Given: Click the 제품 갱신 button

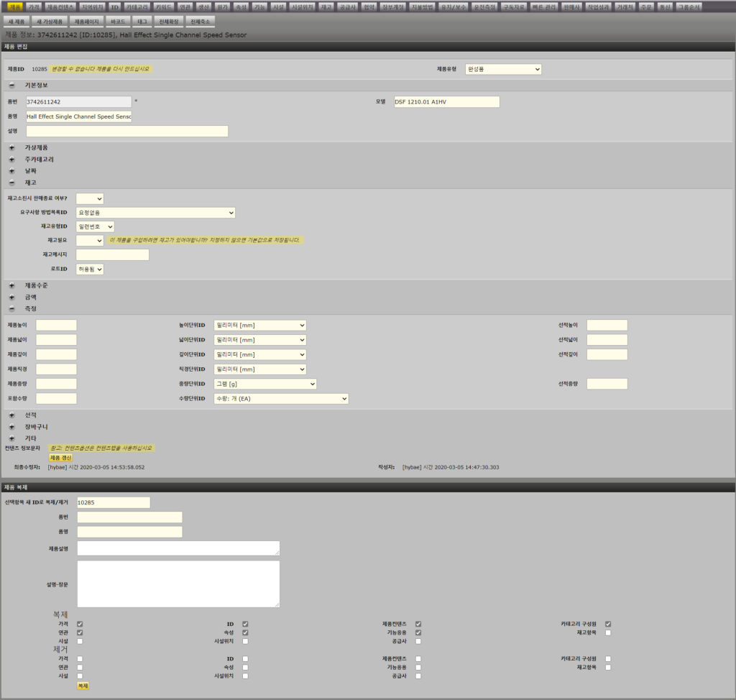Looking at the screenshot, I should (x=60, y=458).
